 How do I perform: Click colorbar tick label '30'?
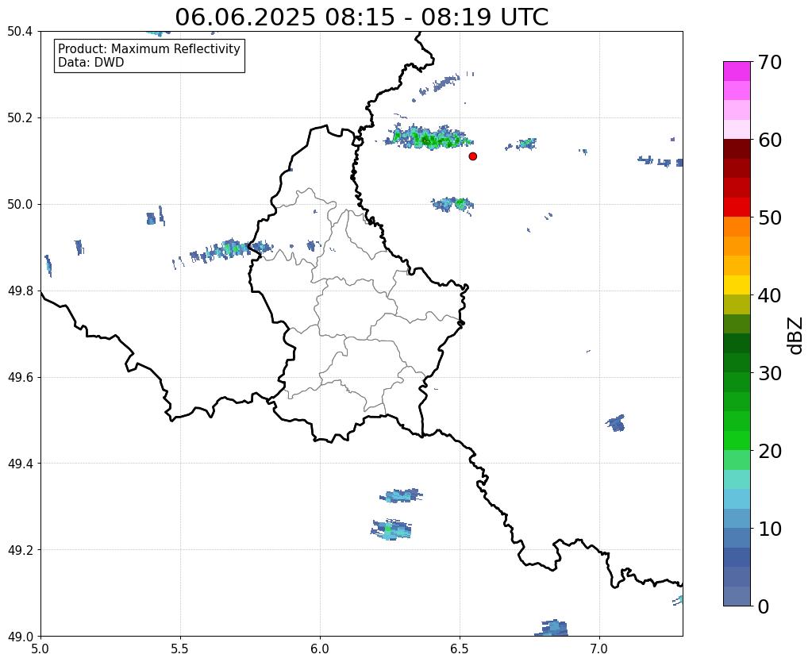point(770,373)
